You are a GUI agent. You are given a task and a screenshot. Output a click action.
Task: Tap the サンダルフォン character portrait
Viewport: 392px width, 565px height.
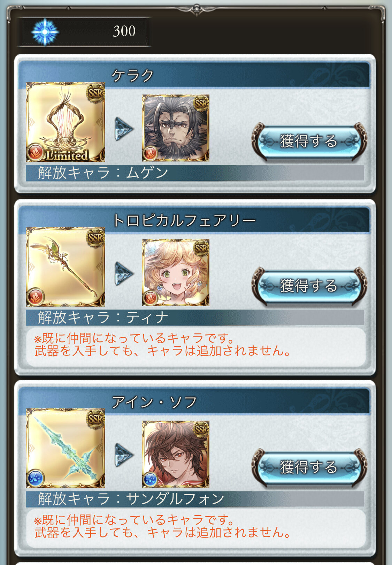pos(176,454)
